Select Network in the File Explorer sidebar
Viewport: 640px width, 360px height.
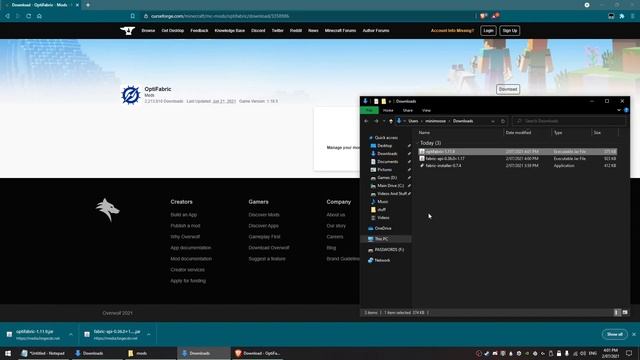click(382, 260)
